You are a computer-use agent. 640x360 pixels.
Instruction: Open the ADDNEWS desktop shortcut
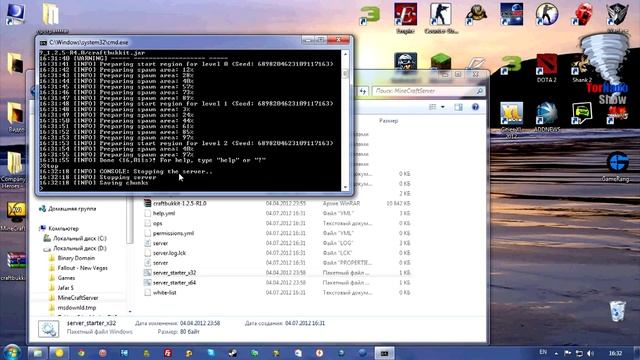coord(547,117)
